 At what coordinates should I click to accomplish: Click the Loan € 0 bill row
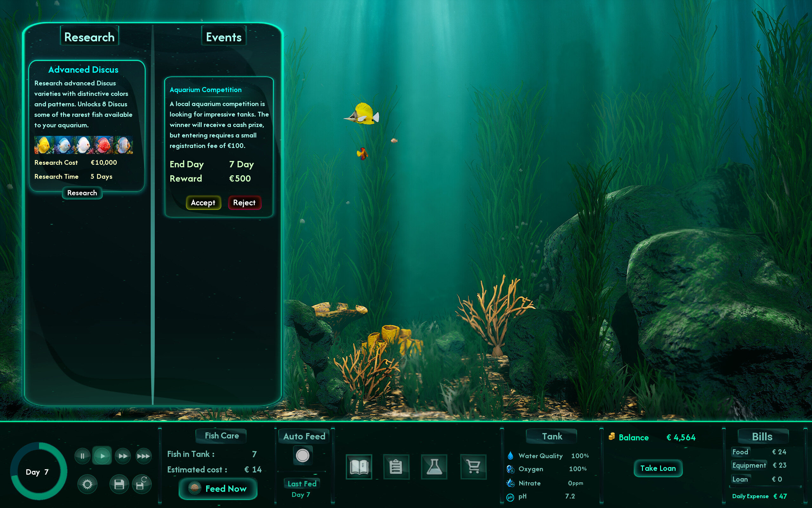(757, 479)
